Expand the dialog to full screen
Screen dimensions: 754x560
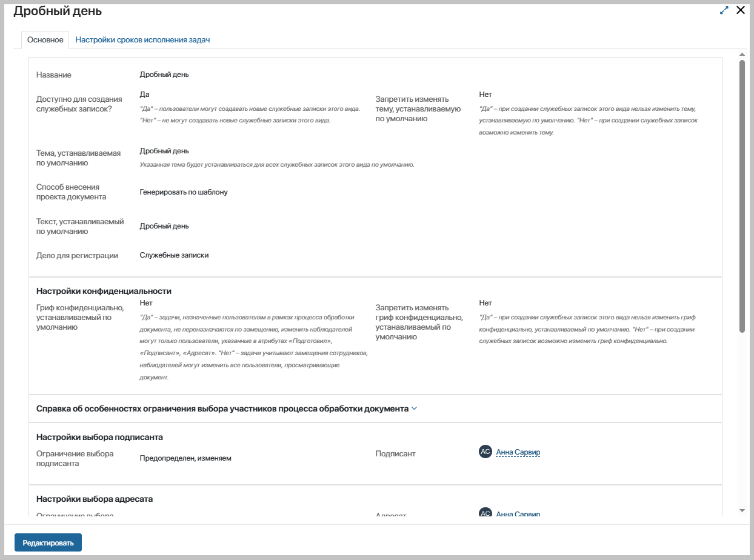click(x=724, y=10)
